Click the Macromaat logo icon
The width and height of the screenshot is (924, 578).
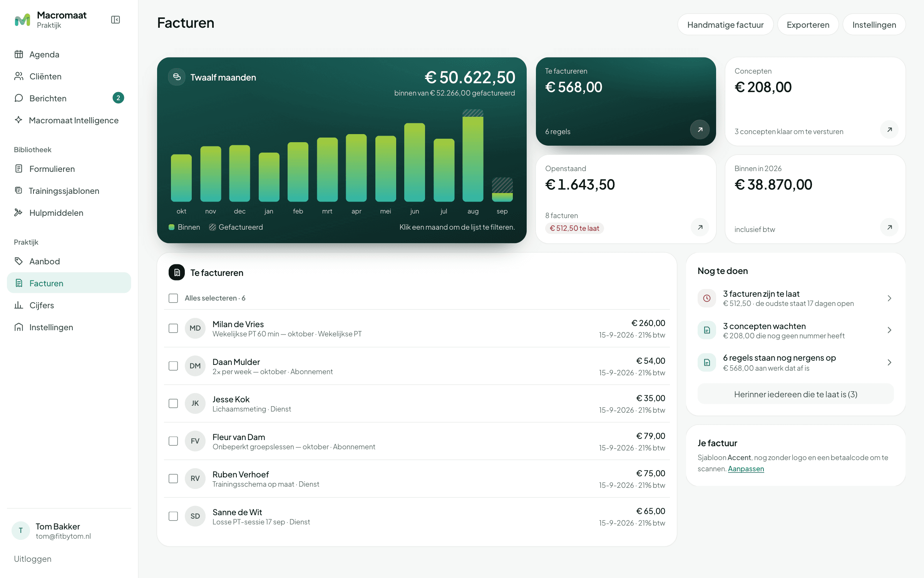click(x=22, y=20)
